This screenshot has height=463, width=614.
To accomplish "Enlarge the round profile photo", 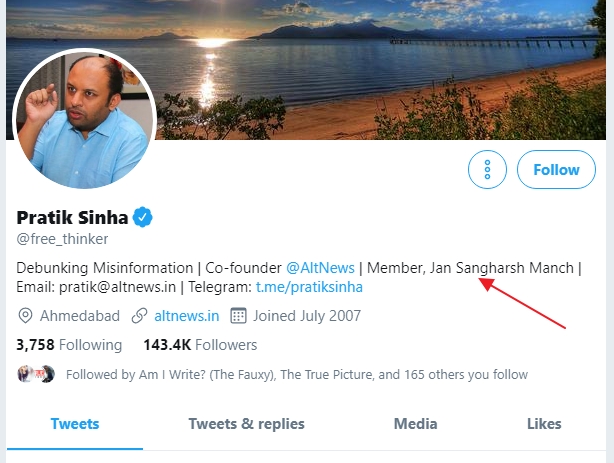I will point(84,119).
